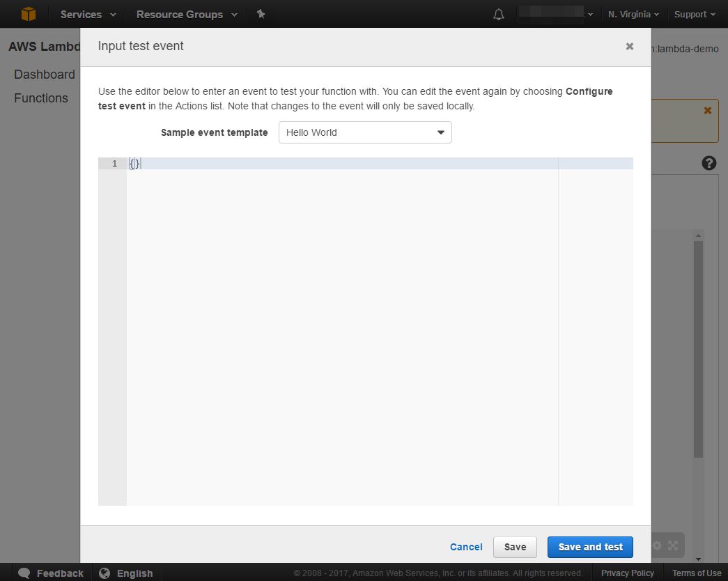Click the AWS Lambda heading
Viewport: 728px width, 581px height.
[x=45, y=47]
